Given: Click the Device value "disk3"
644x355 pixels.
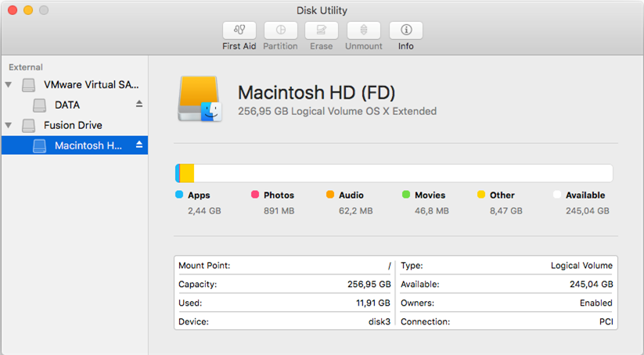Looking at the screenshot, I should 380,321.
